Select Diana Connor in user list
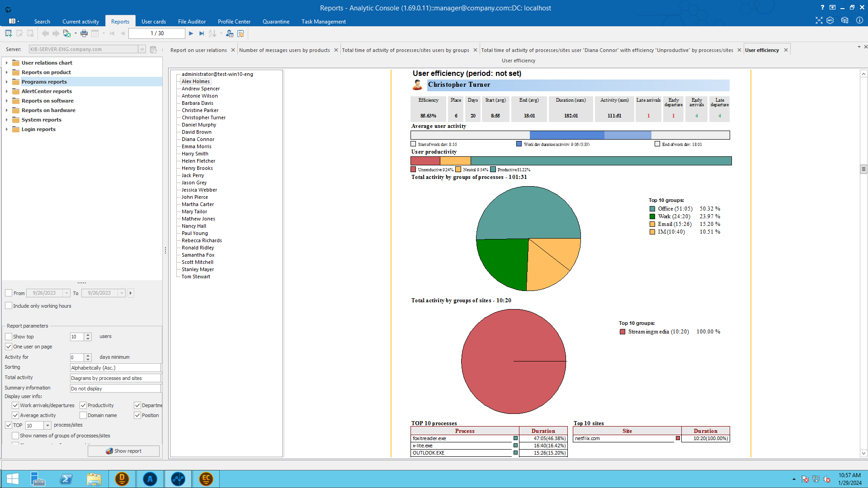Viewport: 868px width, 488px height. [198, 139]
